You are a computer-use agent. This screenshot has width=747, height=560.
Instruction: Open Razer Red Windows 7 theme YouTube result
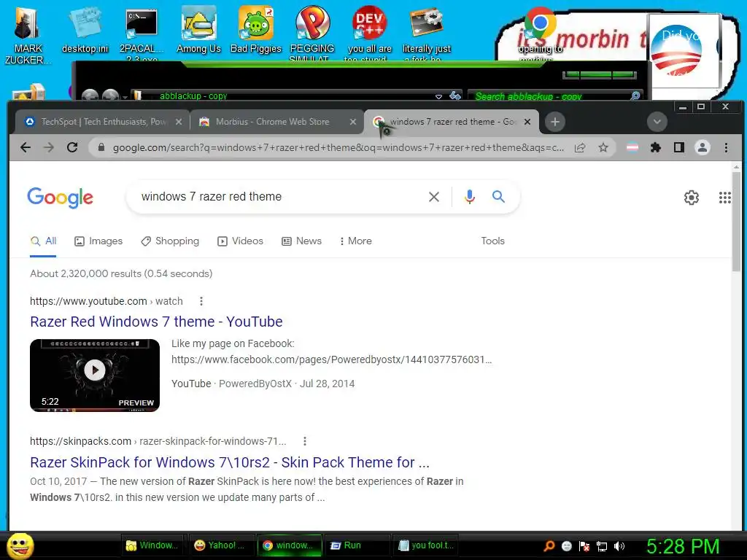[x=156, y=322]
